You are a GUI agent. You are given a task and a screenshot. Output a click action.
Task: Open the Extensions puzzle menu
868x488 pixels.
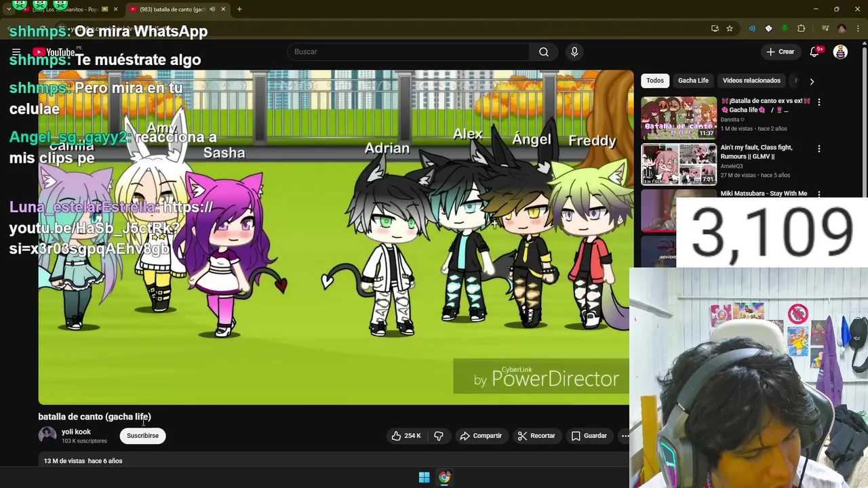pyautogui.click(x=802, y=28)
